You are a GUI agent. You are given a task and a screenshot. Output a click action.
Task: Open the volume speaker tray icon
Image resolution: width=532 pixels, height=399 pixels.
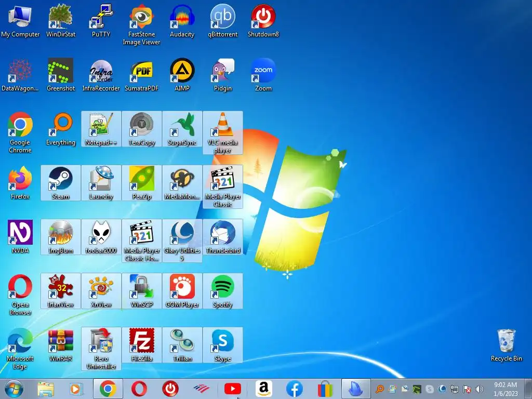480,389
